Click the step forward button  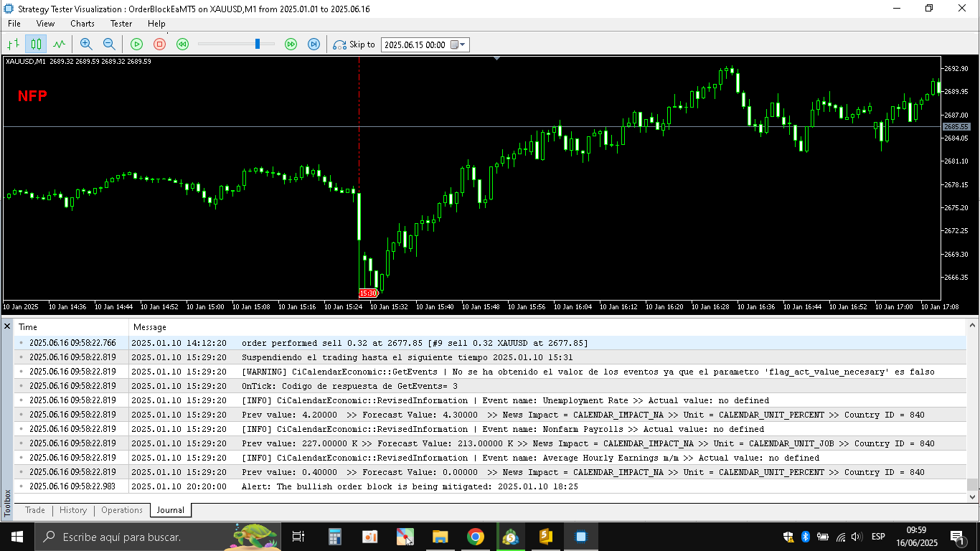[x=314, y=44]
